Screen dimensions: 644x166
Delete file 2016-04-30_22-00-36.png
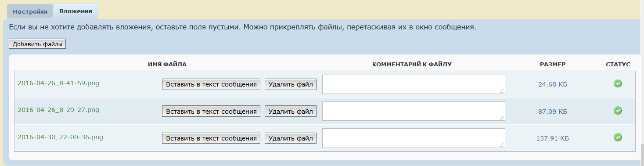pyautogui.click(x=291, y=138)
